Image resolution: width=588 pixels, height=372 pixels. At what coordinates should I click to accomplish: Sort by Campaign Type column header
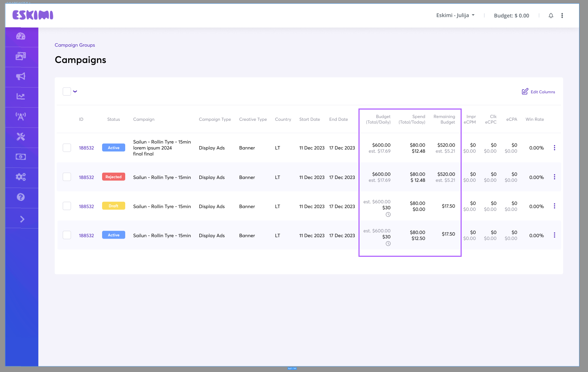215,119
